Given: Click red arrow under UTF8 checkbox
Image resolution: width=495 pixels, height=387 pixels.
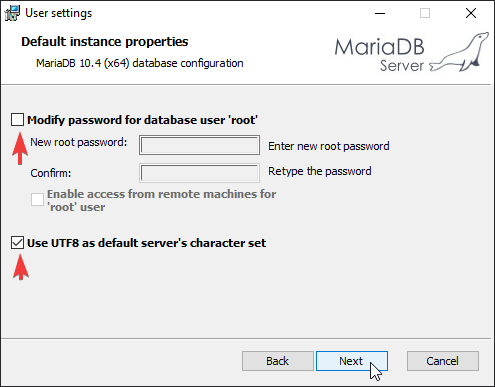Looking at the screenshot, I should coord(21,267).
